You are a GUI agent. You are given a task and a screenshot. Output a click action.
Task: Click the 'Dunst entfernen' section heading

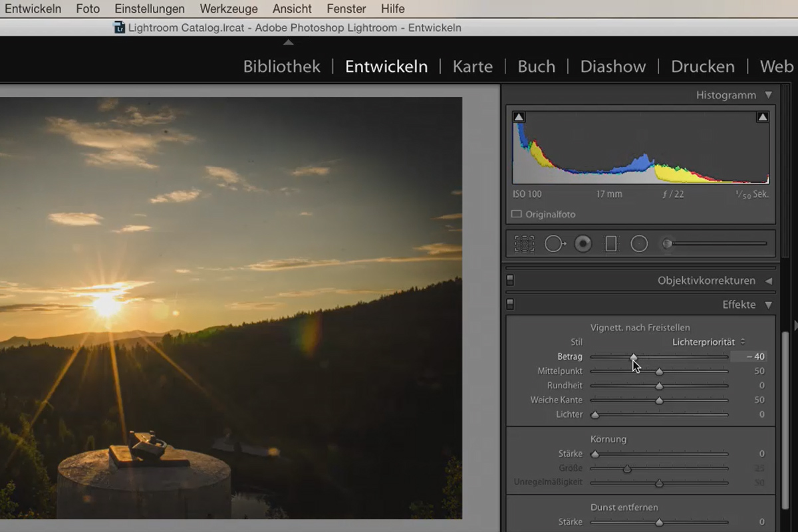pos(624,507)
